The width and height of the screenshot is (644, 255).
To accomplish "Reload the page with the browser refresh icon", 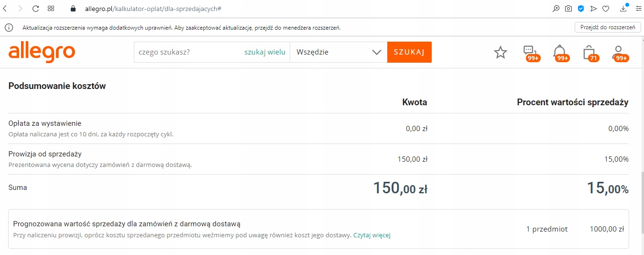I will click(x=35, y=9).
